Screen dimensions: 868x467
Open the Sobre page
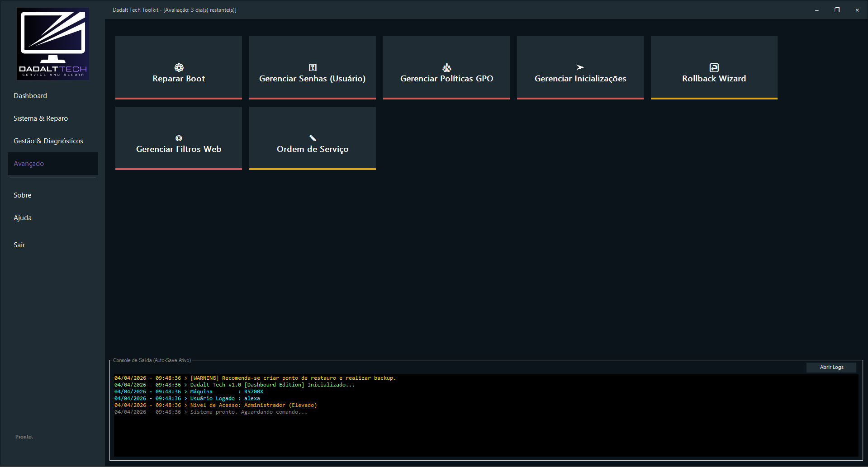pyautogui.click(x=53, y=195)
